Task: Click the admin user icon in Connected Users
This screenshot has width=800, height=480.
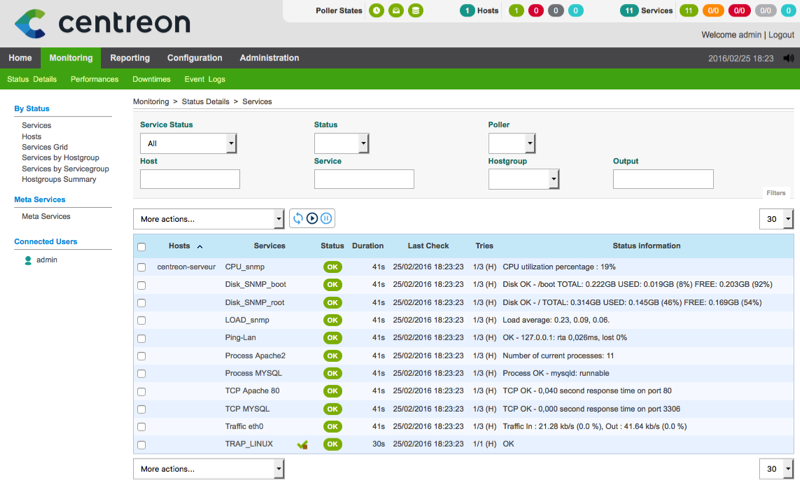Action: pyautogui.click(x=28, y=260)
